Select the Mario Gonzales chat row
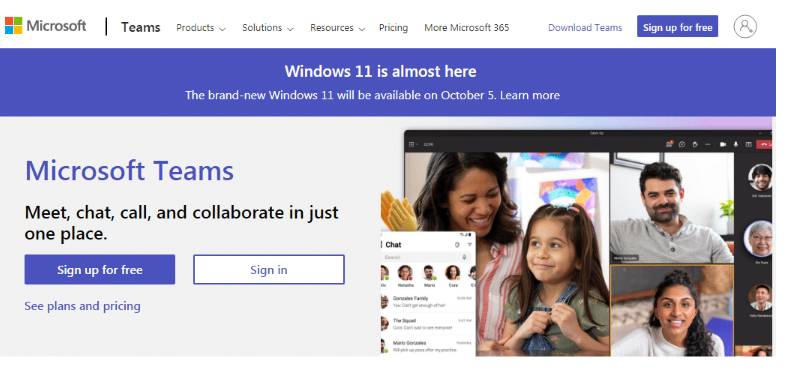The image size is (800, 370). point(428,346)
